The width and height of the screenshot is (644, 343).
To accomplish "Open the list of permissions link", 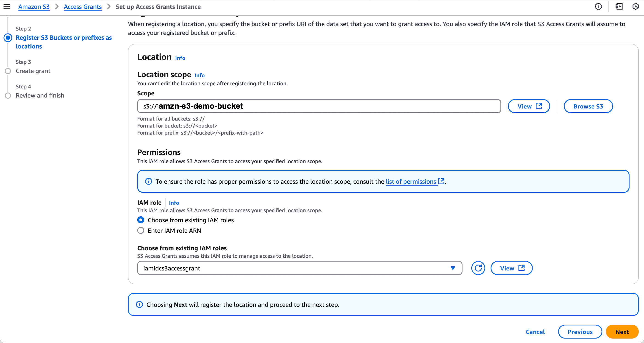I will (411, 182).
